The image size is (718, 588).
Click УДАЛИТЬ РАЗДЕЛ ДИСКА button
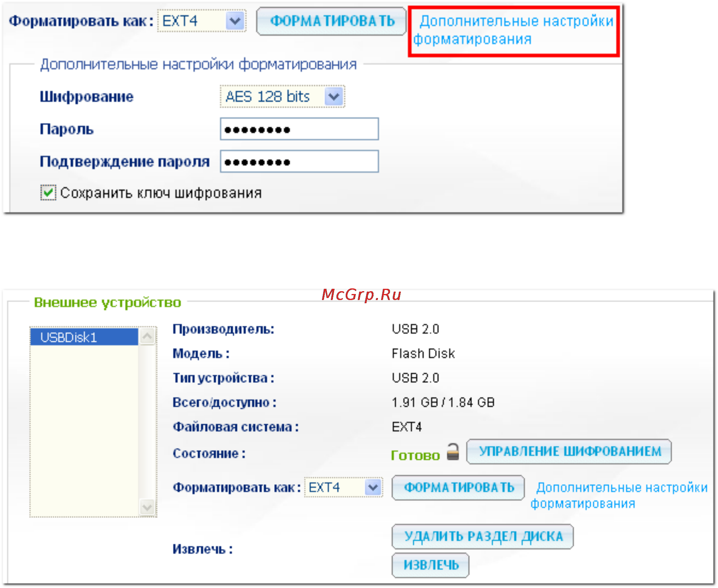pyautogui.click(x=482, y=536)
